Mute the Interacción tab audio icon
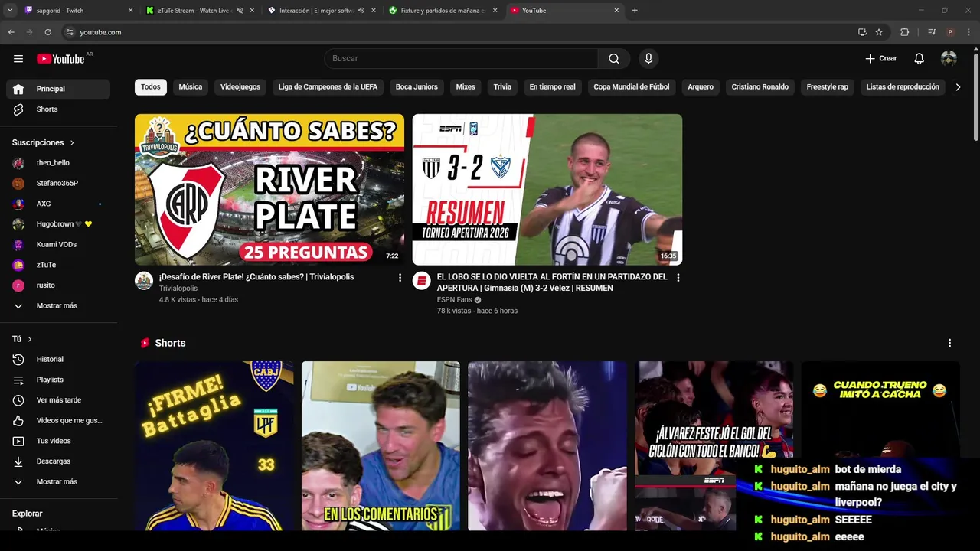The height and width of the screenshot is (551, 980). tap(361, 11)
